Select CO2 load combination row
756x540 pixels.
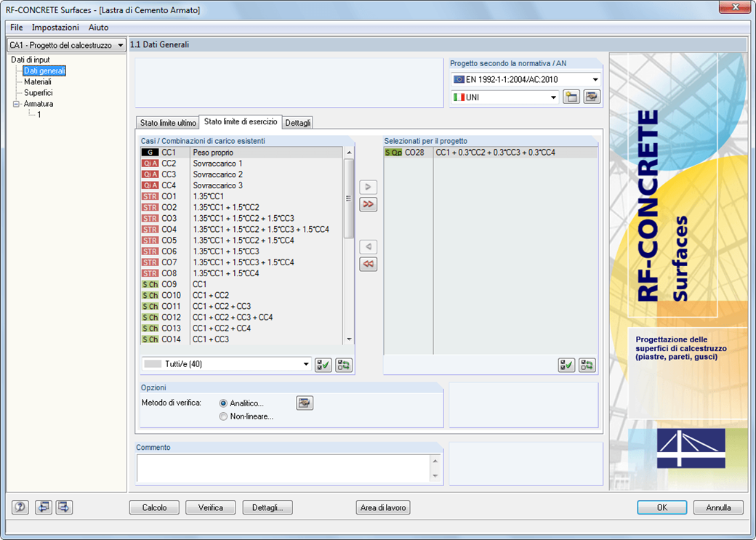tap(241, 207)
